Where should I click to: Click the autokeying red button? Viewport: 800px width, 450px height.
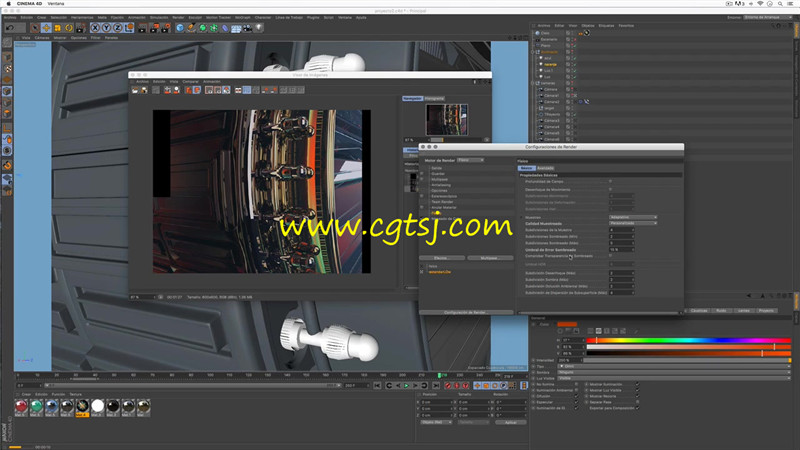point(457,386)
